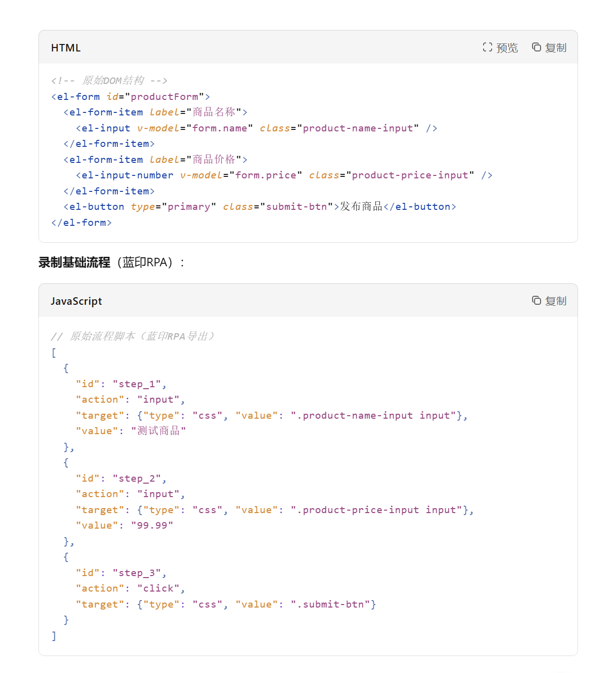
Task: Click the target ".submit-btn" line
Action: point(226,604)
